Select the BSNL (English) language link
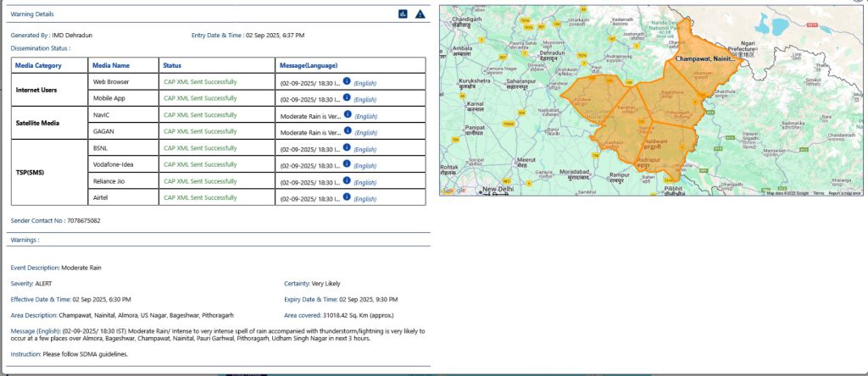Screen dimensions: 868x376 [x=365, y=150]
